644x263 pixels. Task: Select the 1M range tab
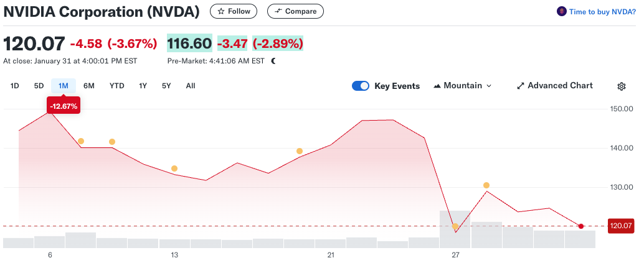click(x=64, y=86)
